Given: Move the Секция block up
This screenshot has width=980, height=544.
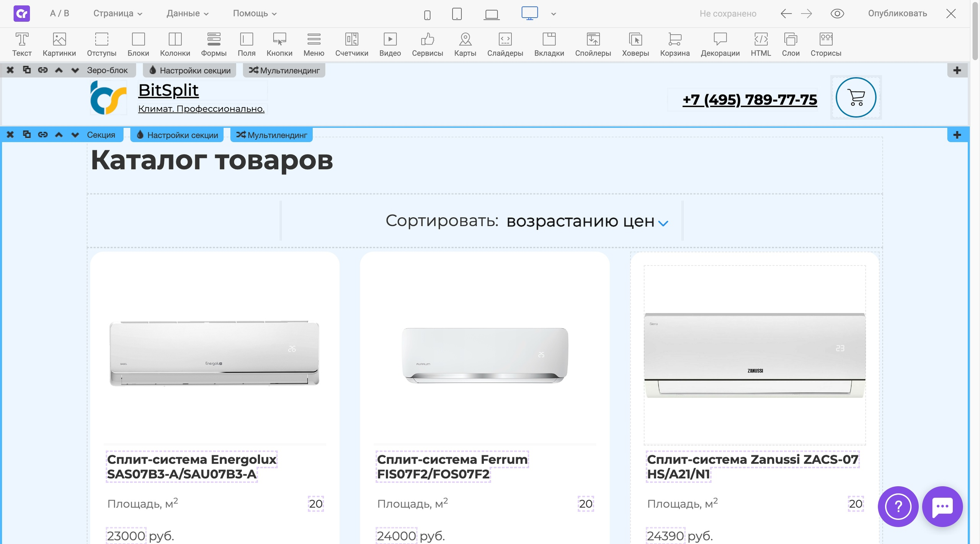Looking at the screenshot, I should point(59,135).
